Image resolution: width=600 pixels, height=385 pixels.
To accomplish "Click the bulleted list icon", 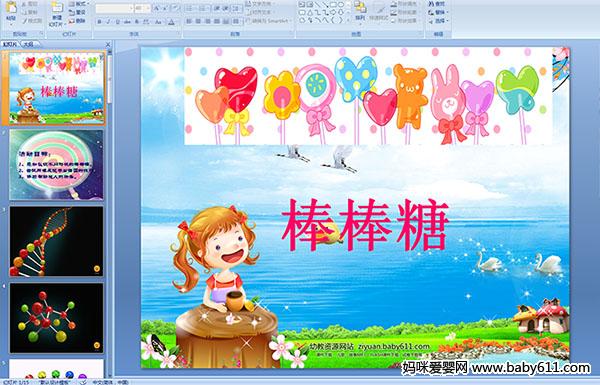I will coord(191,8).
